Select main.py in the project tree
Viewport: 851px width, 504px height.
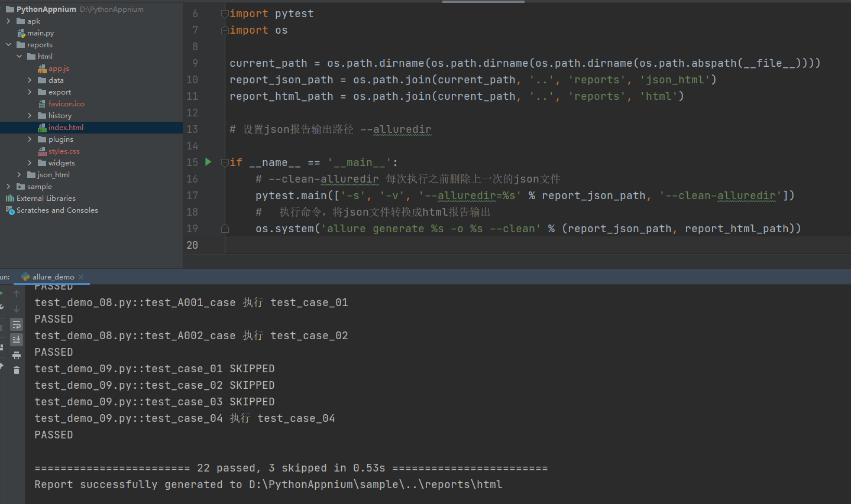pos(40,33)
